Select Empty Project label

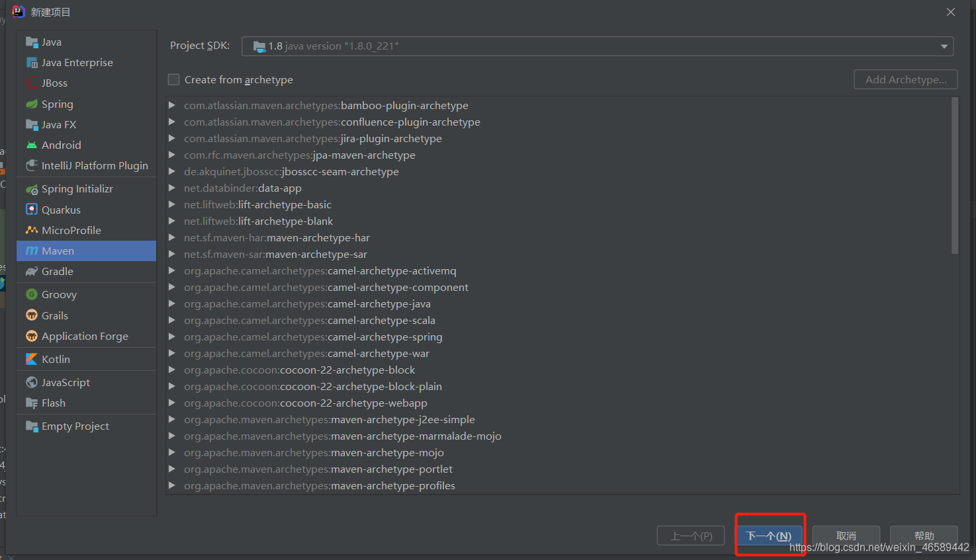75,426
